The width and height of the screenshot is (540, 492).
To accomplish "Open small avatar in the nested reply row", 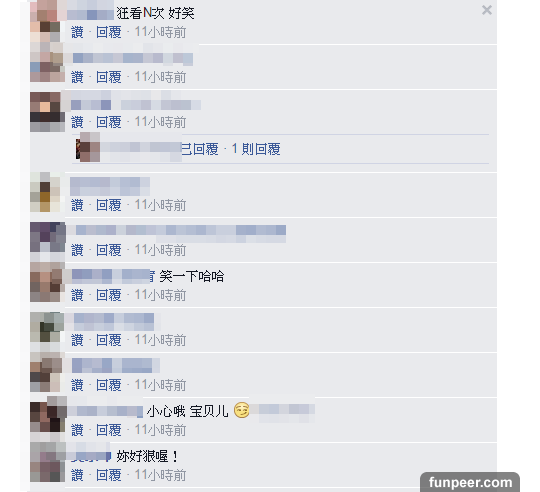I will (x=88, y=147).
